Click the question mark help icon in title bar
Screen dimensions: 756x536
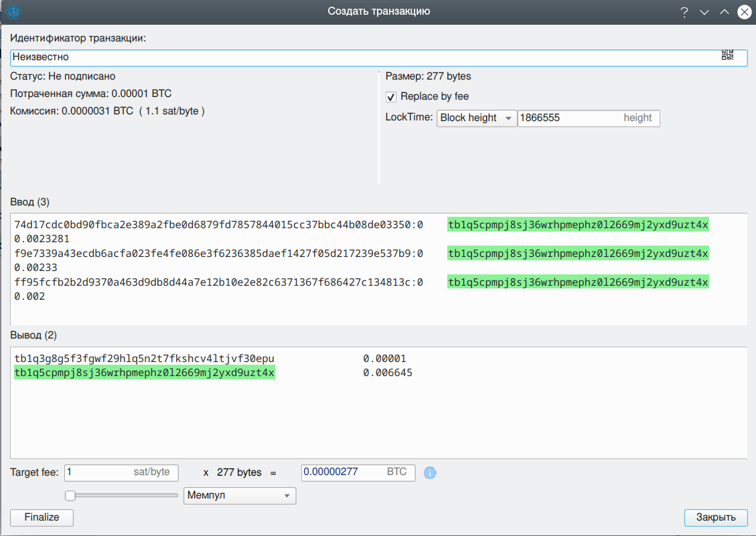coord(684,12)
